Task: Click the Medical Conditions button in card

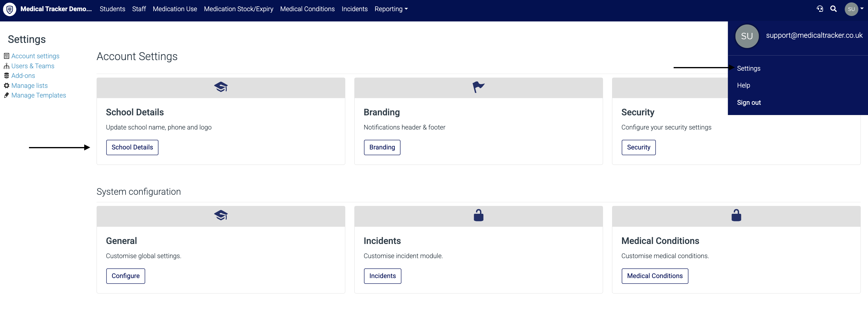Action: click(x=654, y=276)
